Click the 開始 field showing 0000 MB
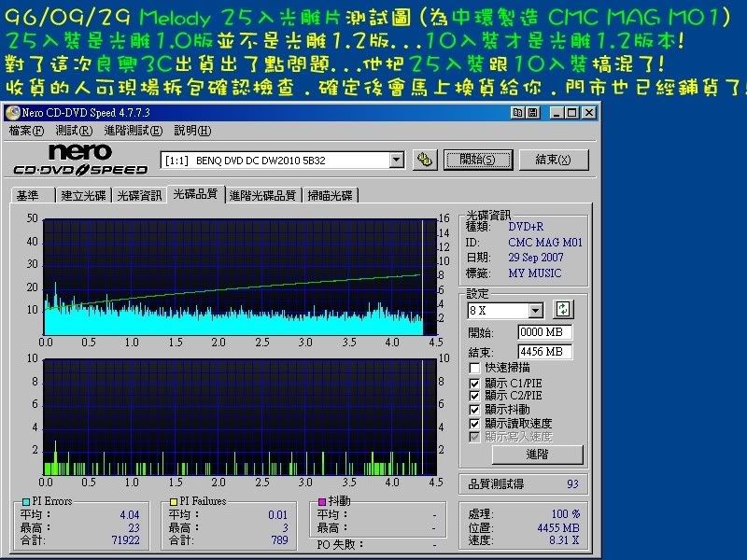The width and height of the screenshot is (747, 560). click(x=544, y=332)
